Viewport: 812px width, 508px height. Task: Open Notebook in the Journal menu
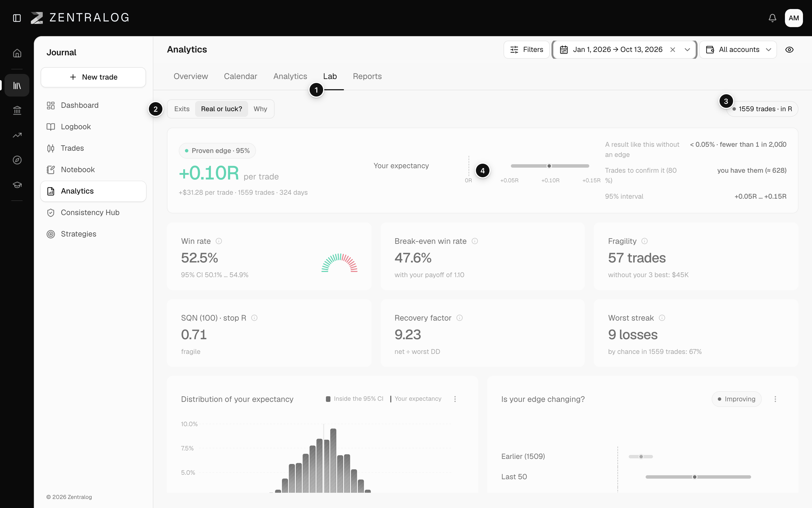tap(93, 170)
